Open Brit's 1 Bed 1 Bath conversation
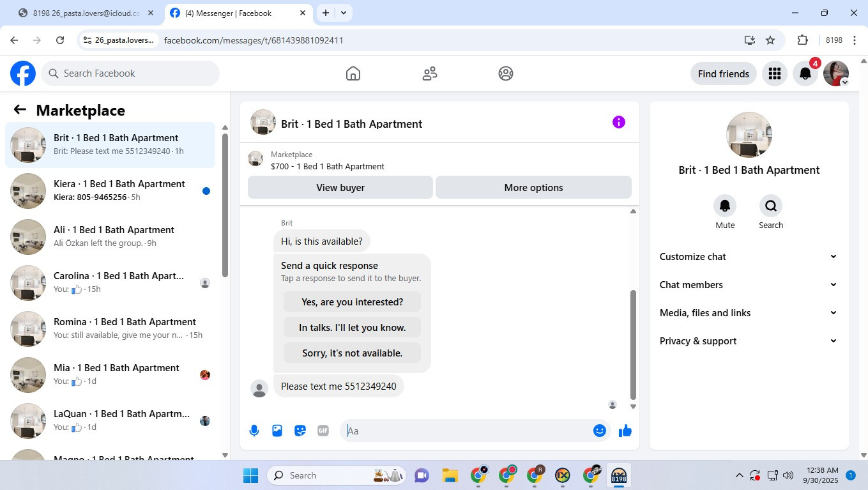The image size is (868, 490). [110, 145]
